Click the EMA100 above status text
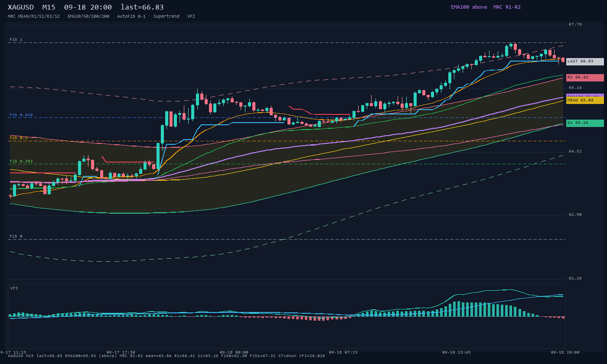 [x=469, y=7]
